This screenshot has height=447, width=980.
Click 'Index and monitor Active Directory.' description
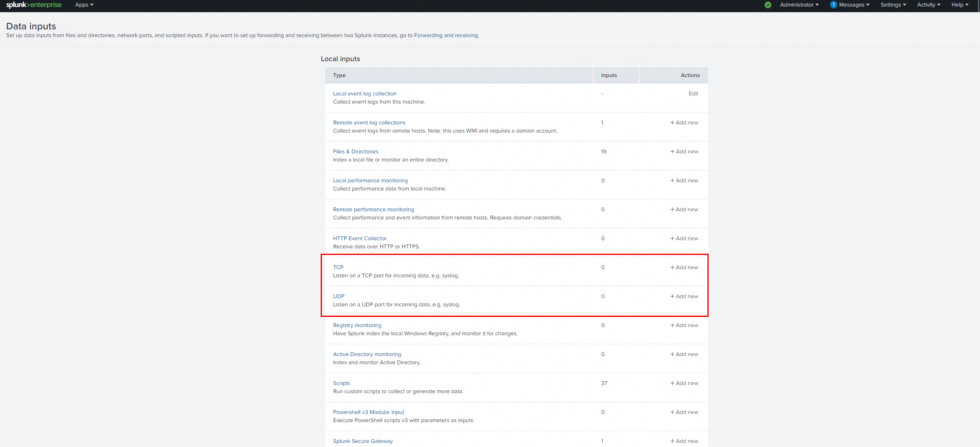(377, 363)
